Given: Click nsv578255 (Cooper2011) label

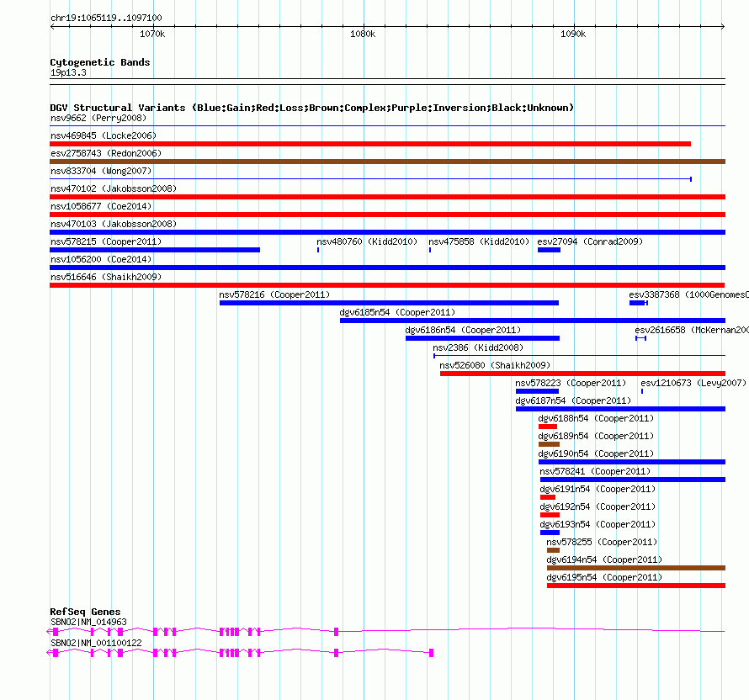Looking at the screenshot, I should click(x=602, y=542).
